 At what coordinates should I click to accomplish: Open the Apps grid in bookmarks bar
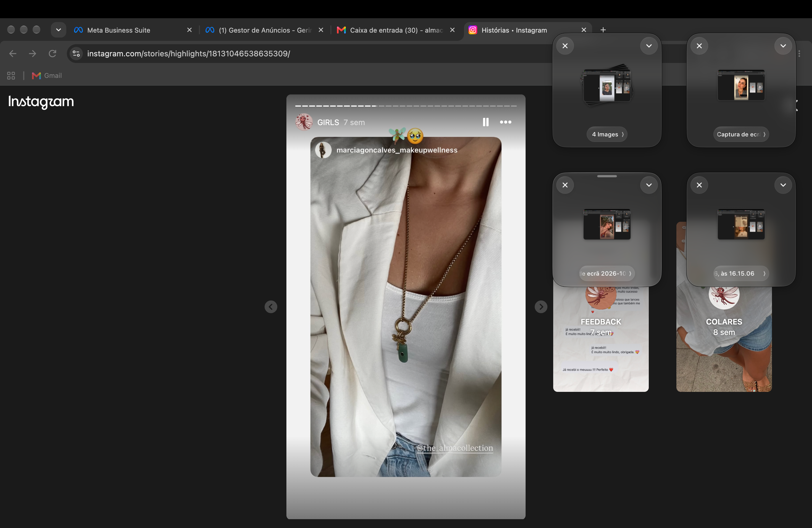[x=11, y=76]
